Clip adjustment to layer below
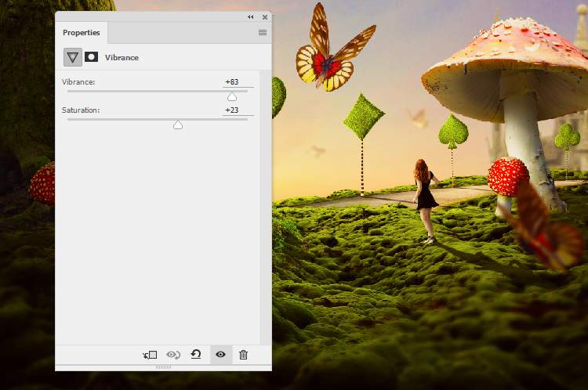The width and height of the screenshot is (588, 390). tap(150, 355)
